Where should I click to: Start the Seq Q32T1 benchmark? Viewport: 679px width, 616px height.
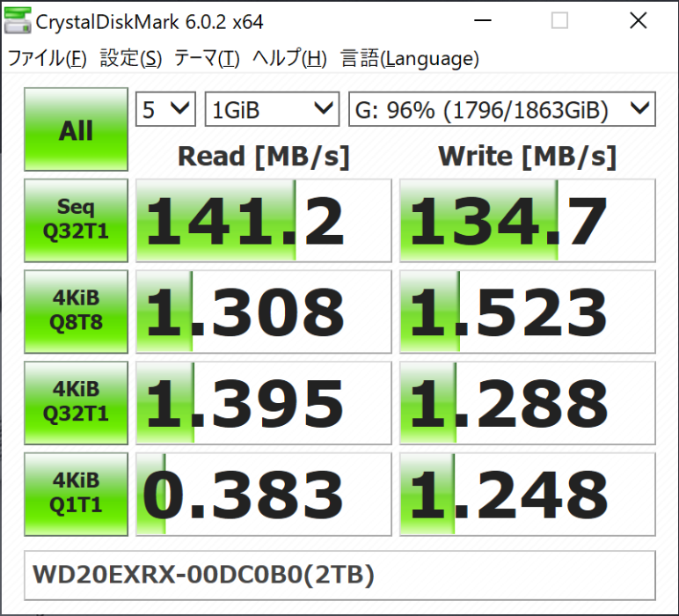tap(77, 220)
